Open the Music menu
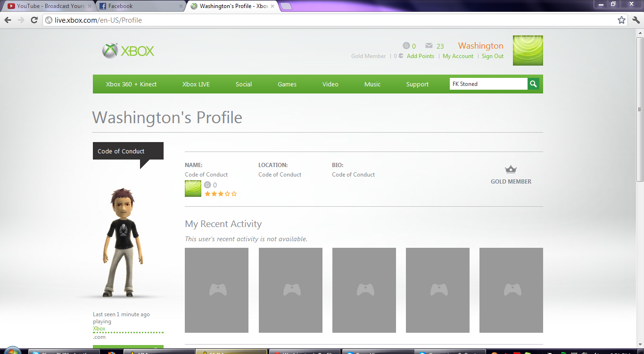The image size is (644, 354). tap(372, 84)
